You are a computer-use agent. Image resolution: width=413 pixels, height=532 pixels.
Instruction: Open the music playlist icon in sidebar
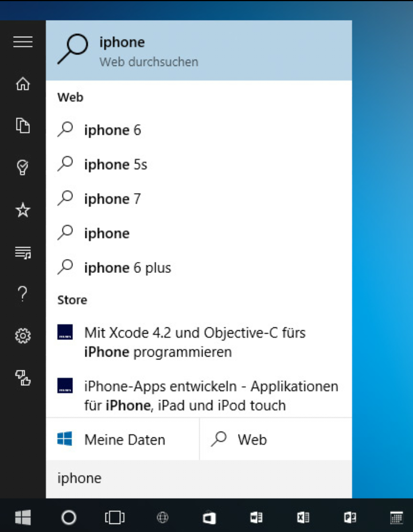click(23, 253)
